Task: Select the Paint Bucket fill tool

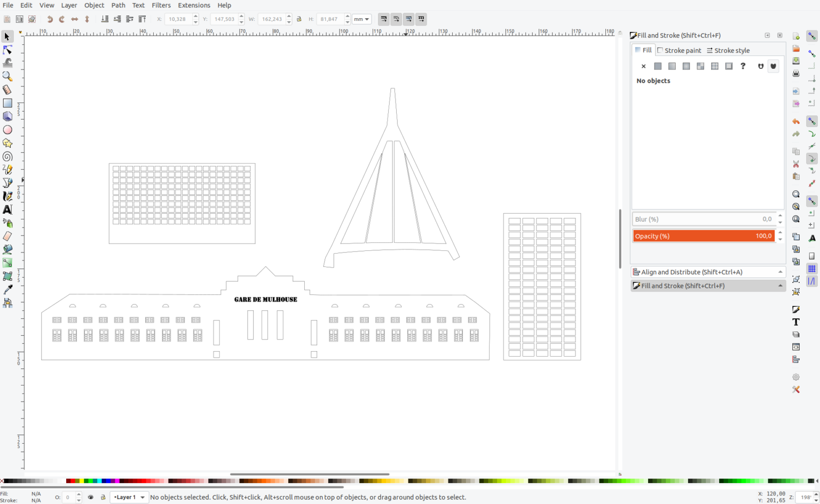Action: click(7, 250)
